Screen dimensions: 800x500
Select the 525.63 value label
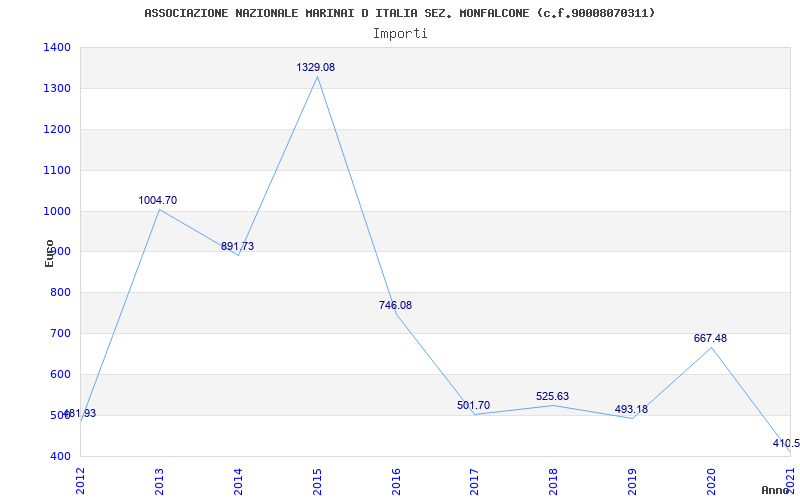click(x=553, y=396)
